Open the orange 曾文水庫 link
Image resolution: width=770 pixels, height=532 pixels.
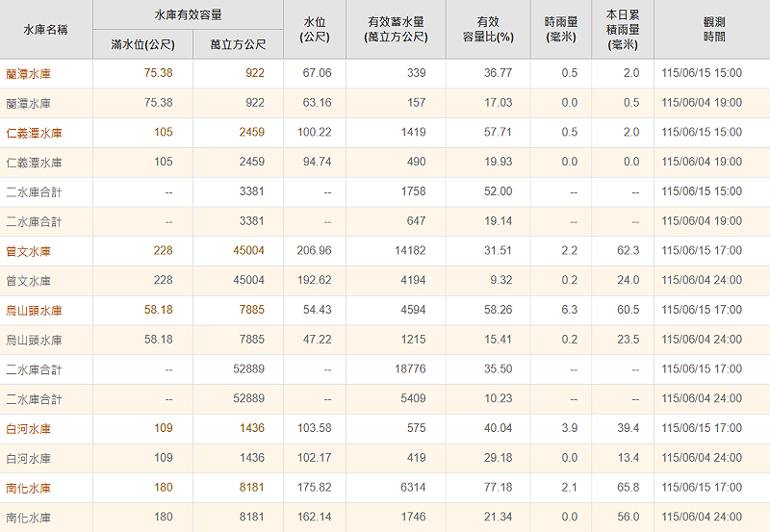pyautogui.click(x=29, y=251)
